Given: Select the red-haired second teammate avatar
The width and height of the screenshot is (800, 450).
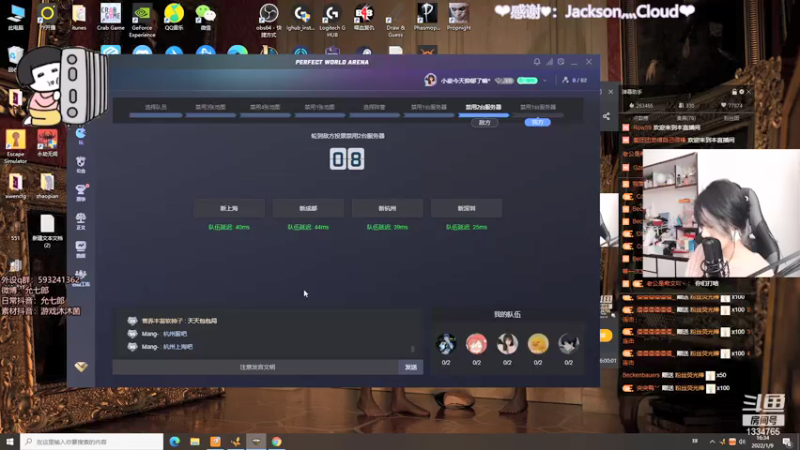Looking at the screenshot, I should click(x=477, y=344).
